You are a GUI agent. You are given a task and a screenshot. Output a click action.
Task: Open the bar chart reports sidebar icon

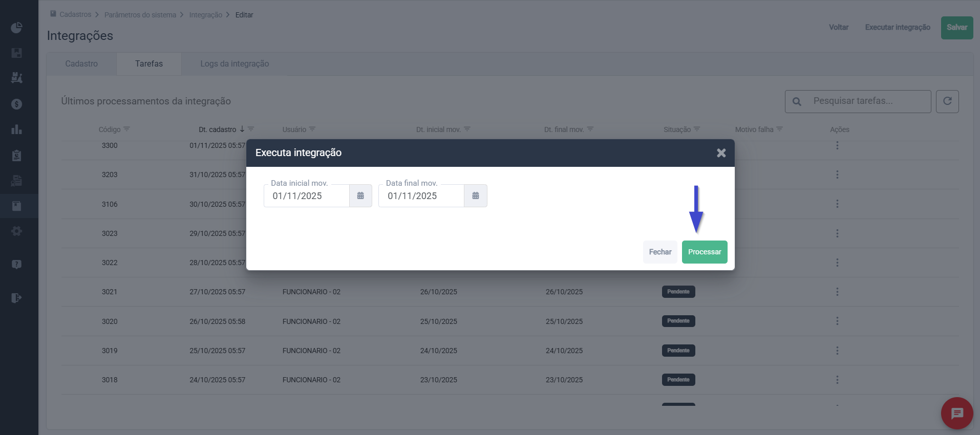point(16,129)
